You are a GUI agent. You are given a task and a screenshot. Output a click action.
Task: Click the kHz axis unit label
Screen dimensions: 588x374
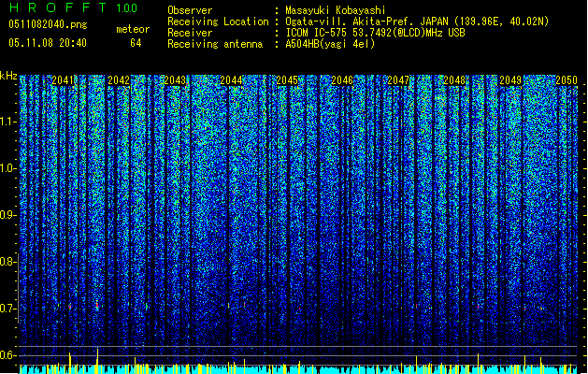(x=8, y=76)
